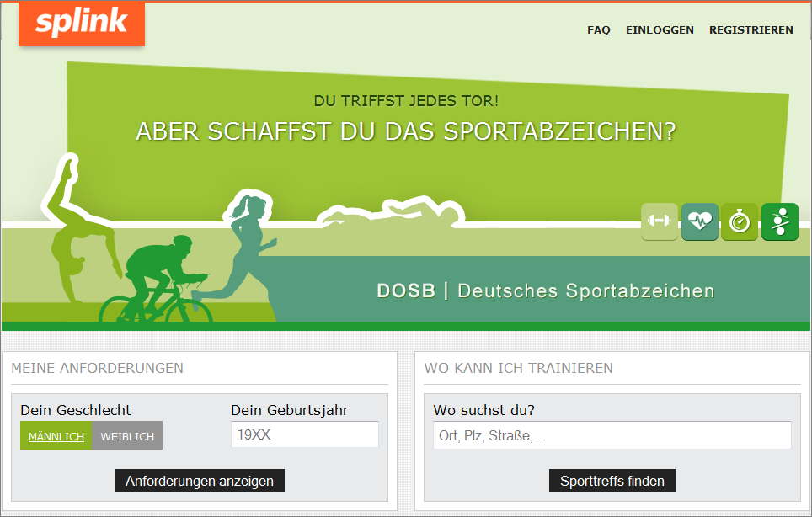
Task: Open the FAQ page
Action: (599, 30)
